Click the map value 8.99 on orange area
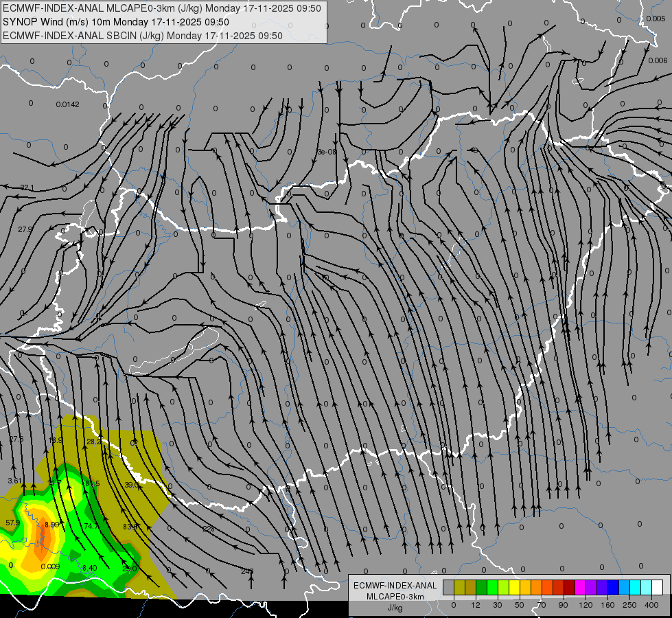Viewport: 672px width, 618px height. pyautogui.click(x=52, y=525)
